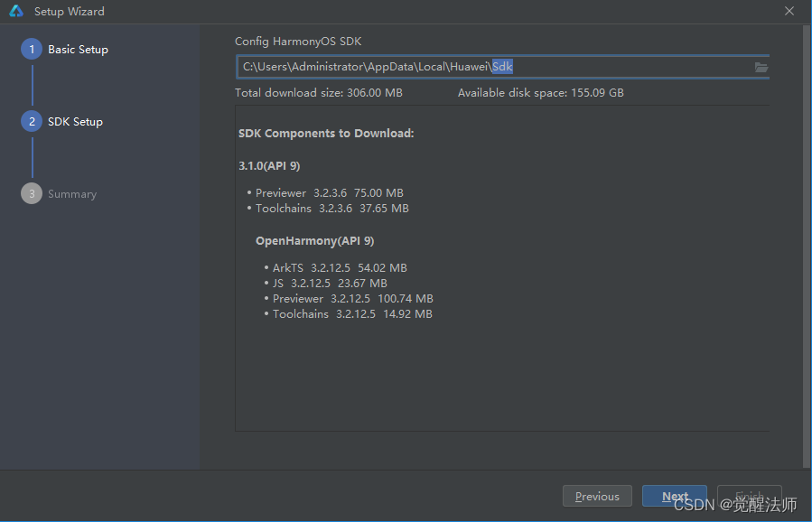Screen dimensions: 812x522
Task: Click "Toolchains 3.2.3.6 37.65 MB" entry
Action: [332, 209]
